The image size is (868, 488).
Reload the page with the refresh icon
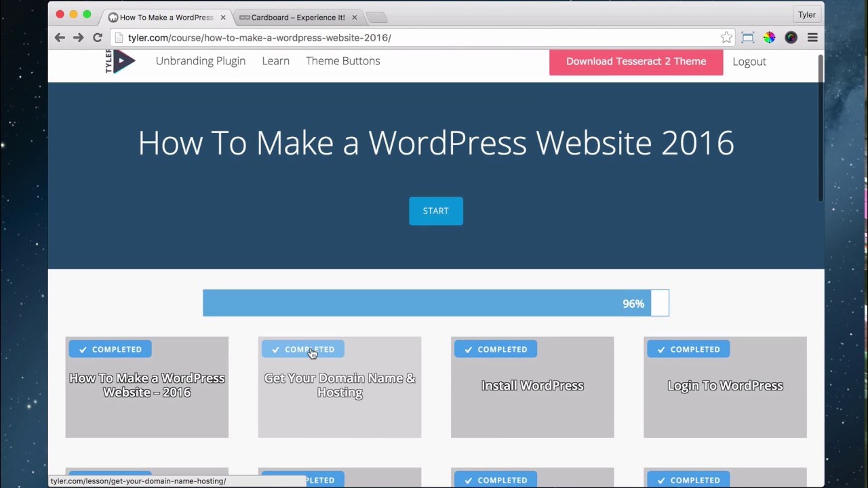pyautogui.click(x=98, y=38)
